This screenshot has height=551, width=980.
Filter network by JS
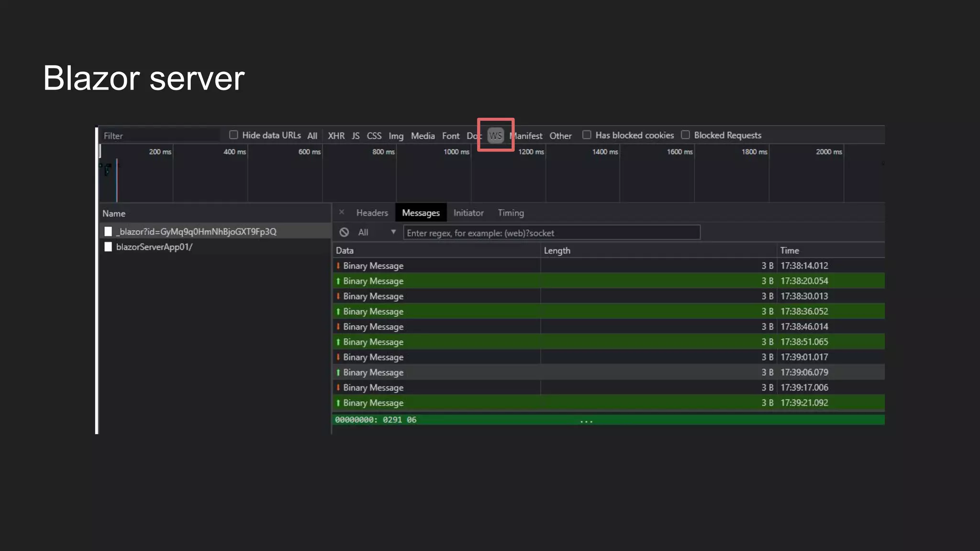click(x=356, y=136)
